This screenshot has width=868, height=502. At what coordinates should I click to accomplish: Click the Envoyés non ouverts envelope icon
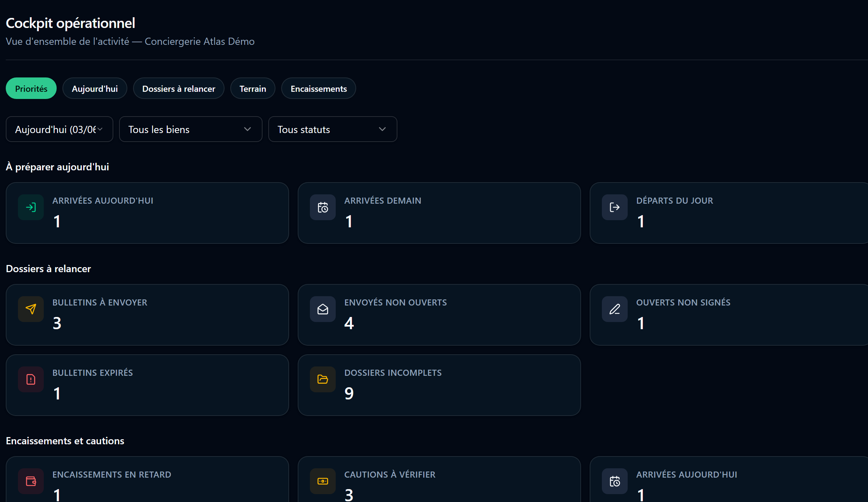point(323,309)
